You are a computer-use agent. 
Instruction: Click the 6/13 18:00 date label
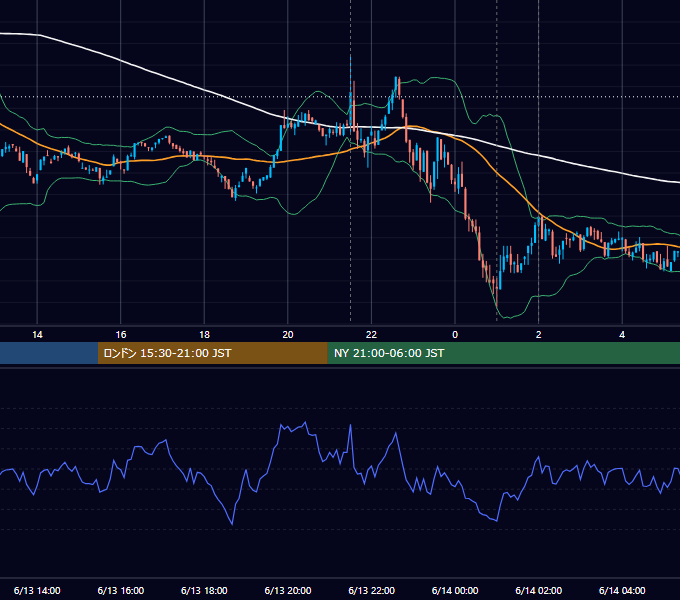204,590
